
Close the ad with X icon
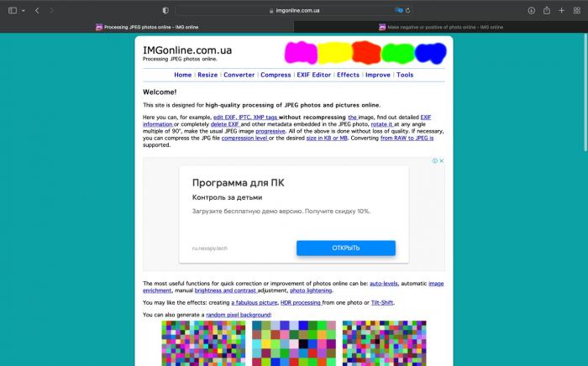(441, 160)
